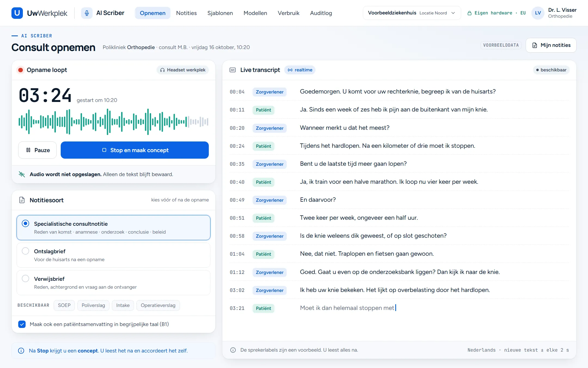Pause the recording with Pauze
Viewport: 588px width, 368px height.
click(38, 150)
